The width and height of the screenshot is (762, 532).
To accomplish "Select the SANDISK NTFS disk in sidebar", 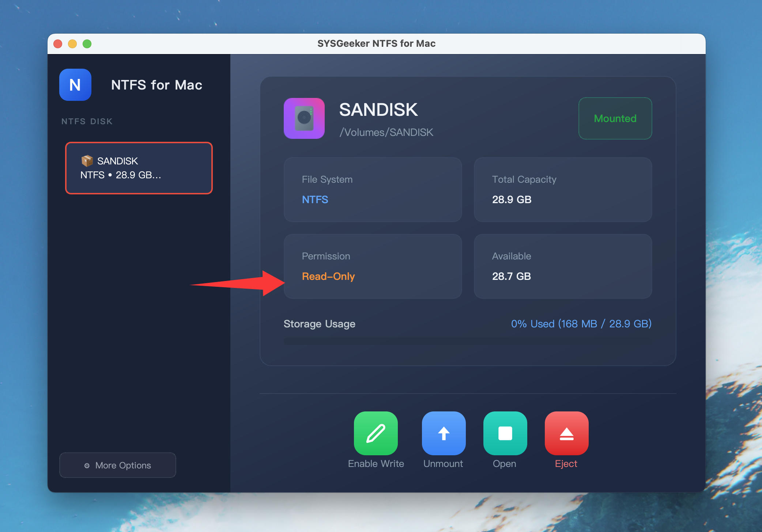I will [x=139, y=168].
